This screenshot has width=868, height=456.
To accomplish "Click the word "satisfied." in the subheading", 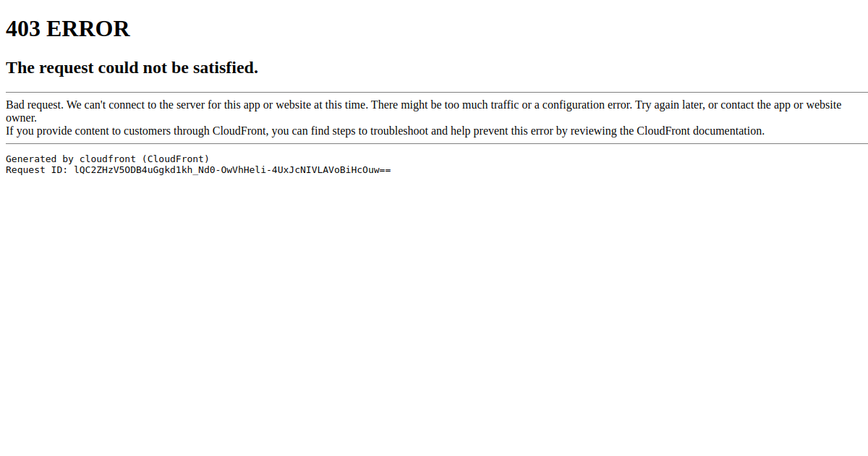I will click(225, 67).
